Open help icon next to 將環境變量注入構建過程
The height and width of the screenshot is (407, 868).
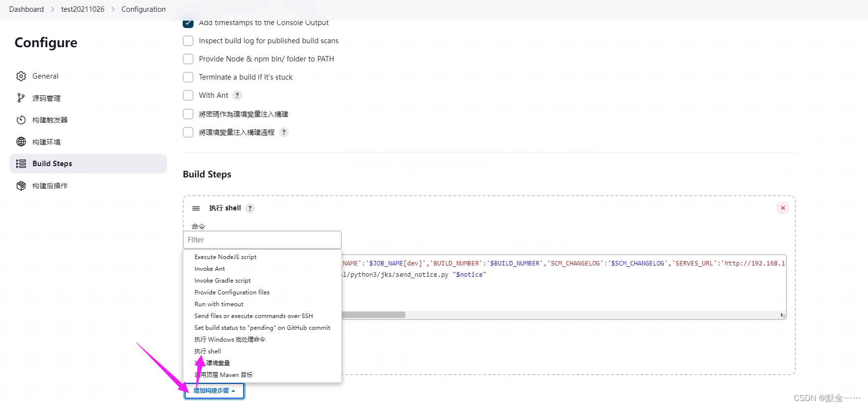(283, 132)
